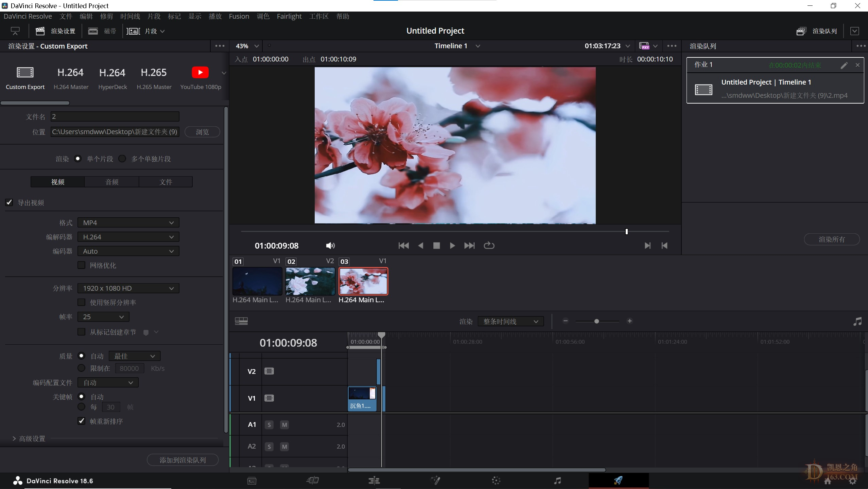Image resolution: width=868 pixels, height=489 pixels.
Task: Enable 网络优化 checkbox
Action: pos(81,265)
